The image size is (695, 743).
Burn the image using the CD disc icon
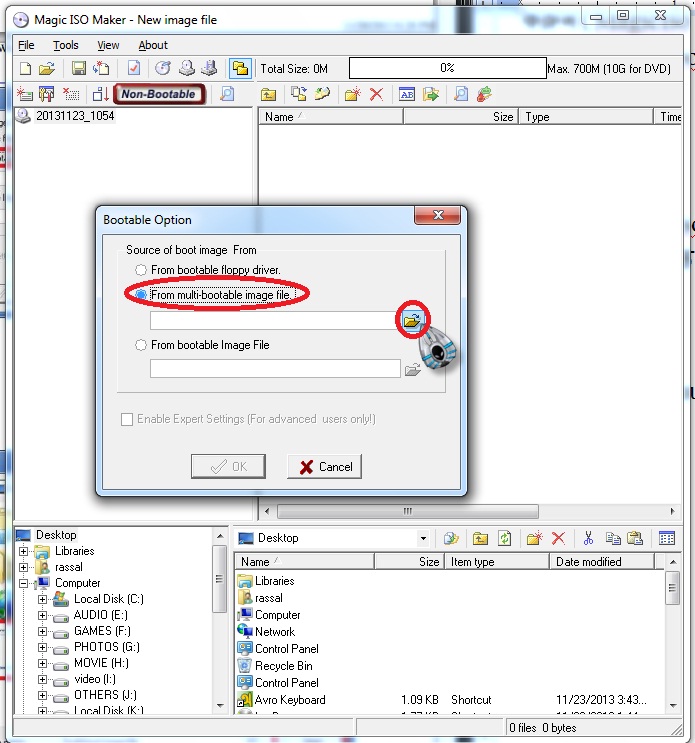[163, 69]
